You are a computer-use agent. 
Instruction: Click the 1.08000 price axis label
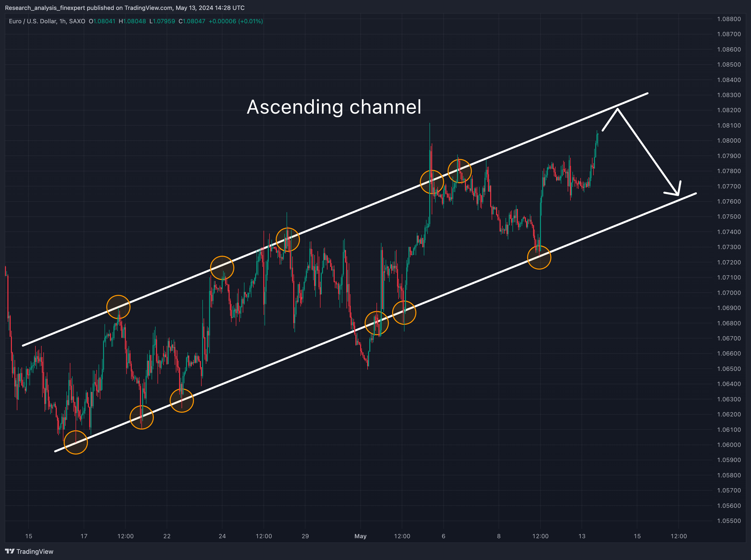tap(729, 140)
